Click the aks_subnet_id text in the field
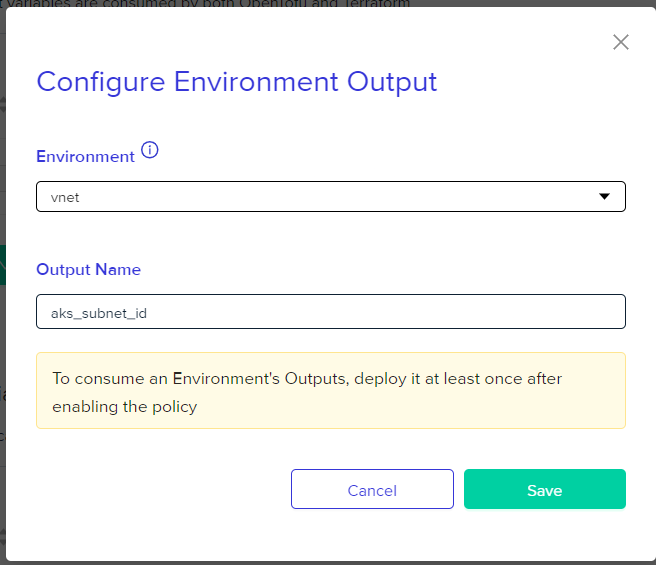This screenshot has height=565, width=656. (99, 313)
